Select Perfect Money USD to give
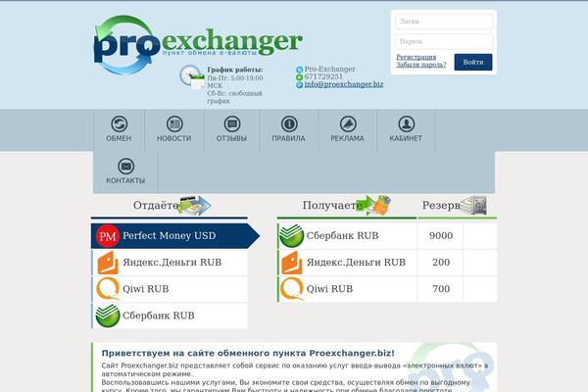This screenshot has width=588, height=392. pyautogui.click(x=175, y=236)
